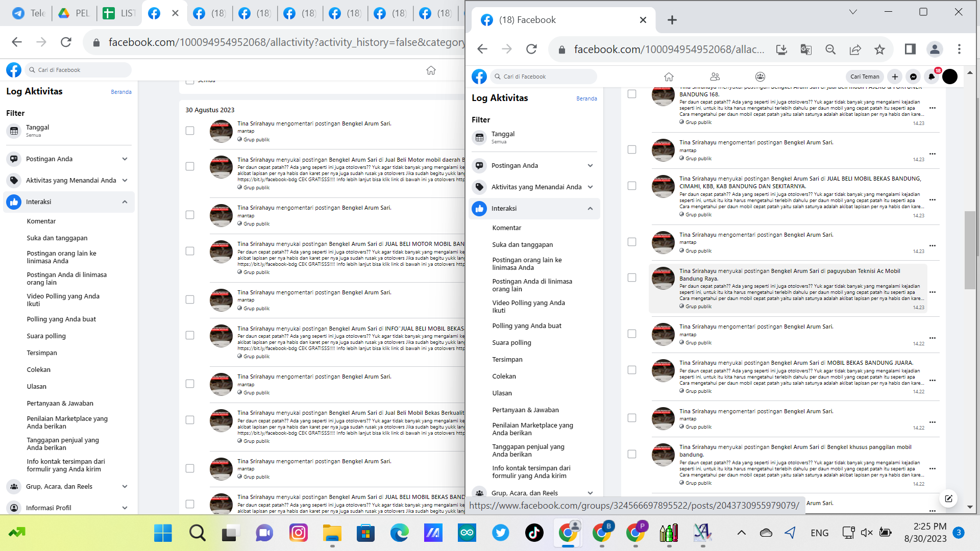
Task: Open Messenger icon in right Facebook window
Action: tap(913, 77)
